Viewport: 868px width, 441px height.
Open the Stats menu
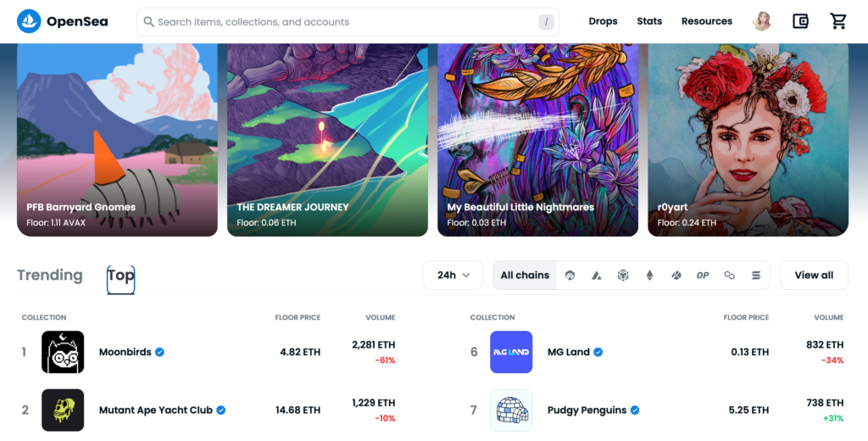pos(649,21)
